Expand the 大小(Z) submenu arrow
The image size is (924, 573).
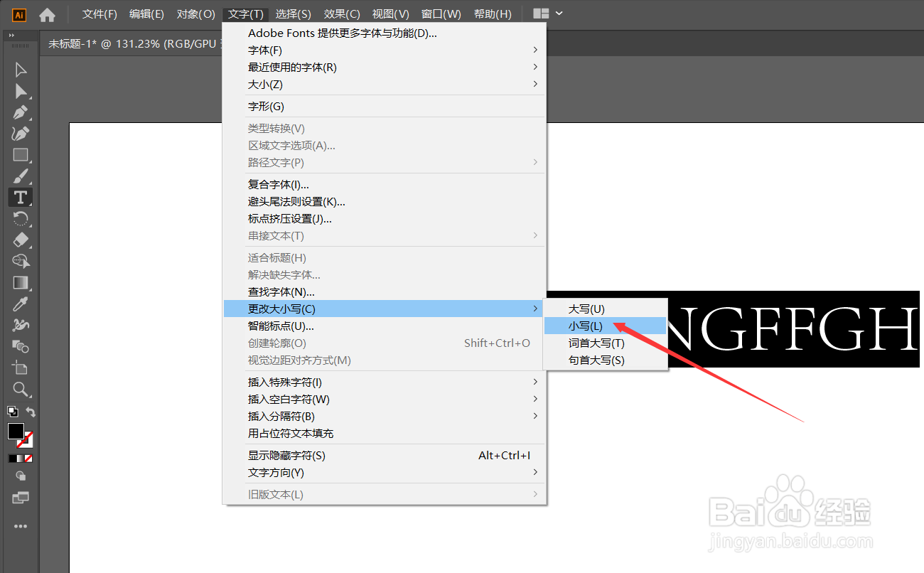tap(534, 84)
